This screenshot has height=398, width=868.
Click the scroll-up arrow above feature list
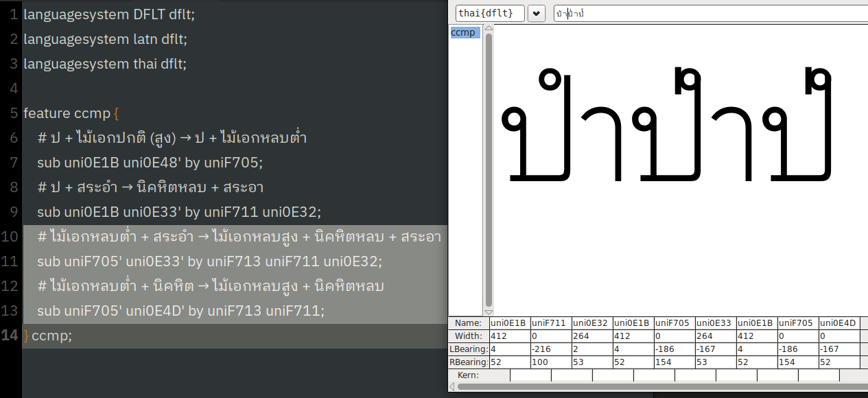point(489,28)
